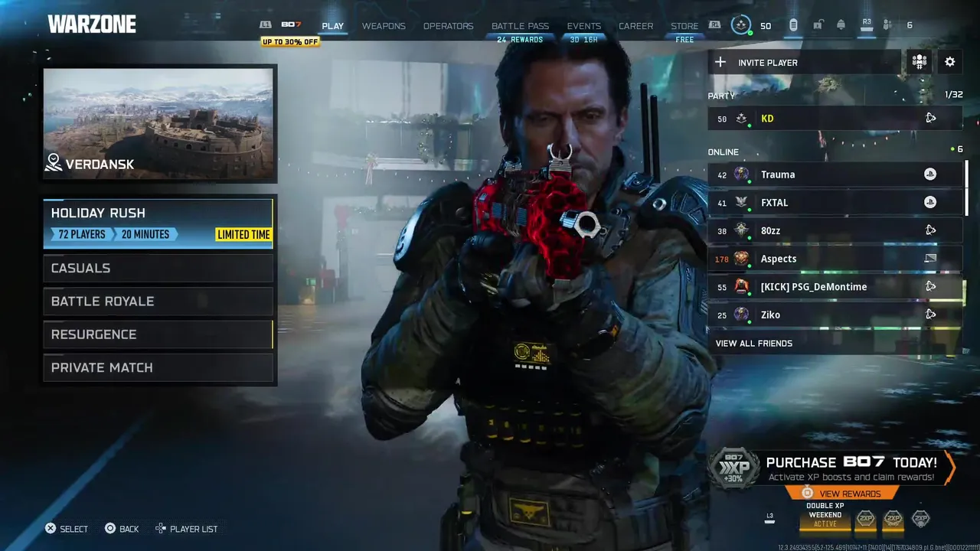
Task: Click the "UP TO 30% OFF" label
Action: [290, 41]
